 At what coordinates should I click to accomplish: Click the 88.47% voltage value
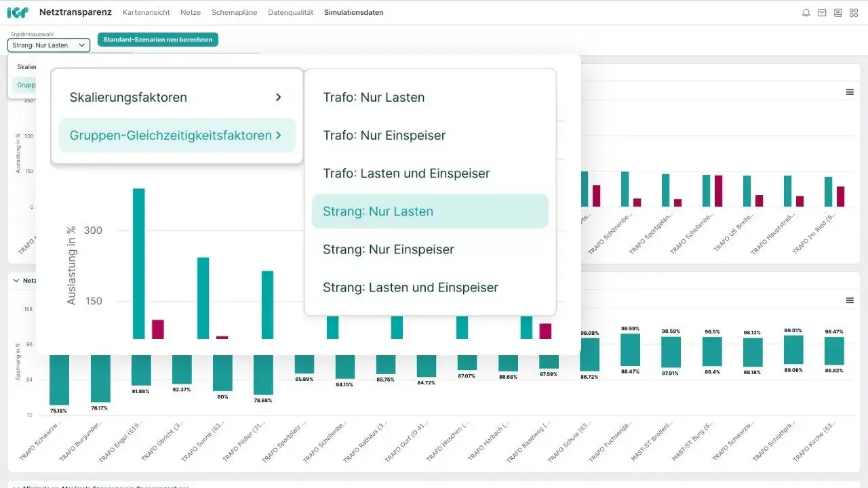[x=631, y=371]
